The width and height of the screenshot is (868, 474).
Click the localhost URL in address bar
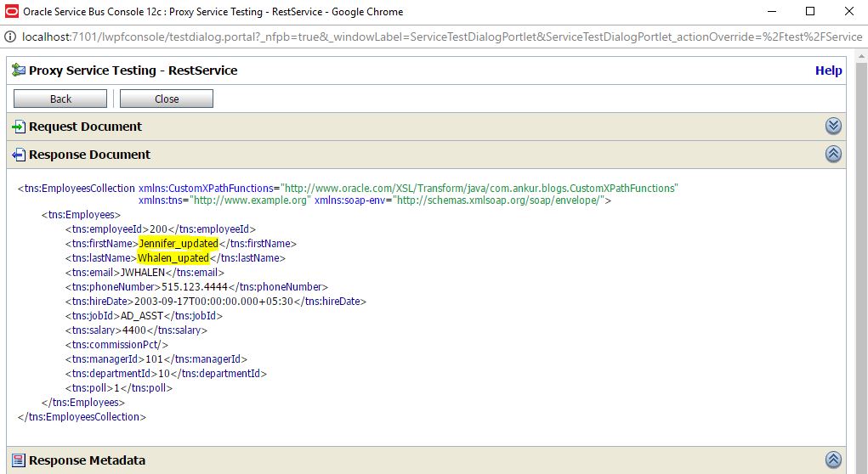click(442, 37)
